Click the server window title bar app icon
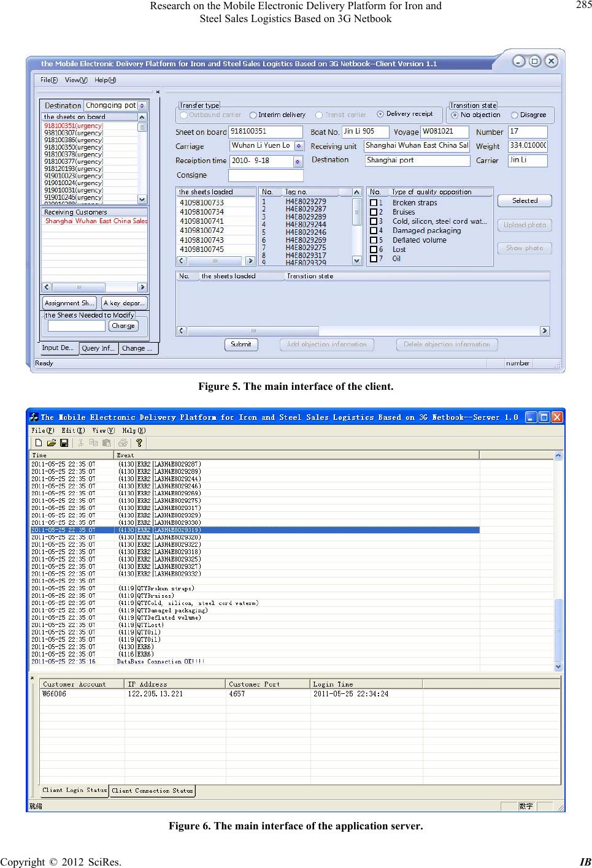The image size is (592, 868). 34,417
